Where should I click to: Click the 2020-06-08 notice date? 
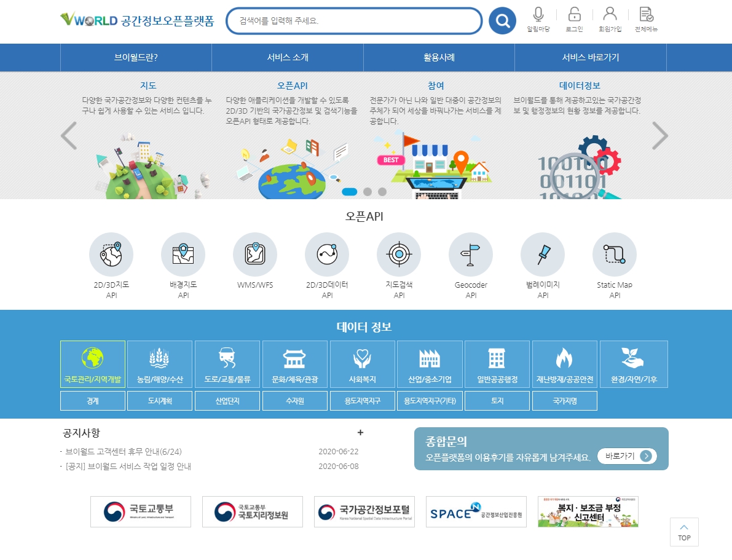[x=339, y=466]
